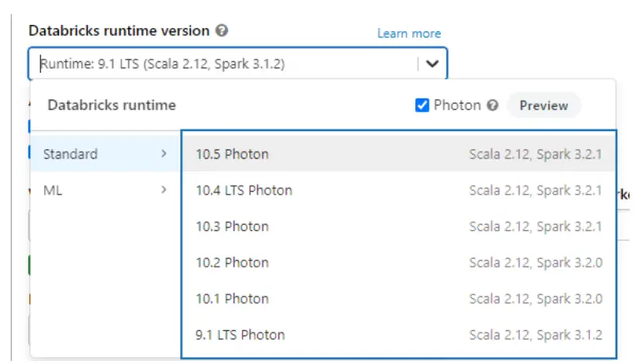The image size is (635, 364).
Task: Open the Learn more link
Action: (408, 33)
